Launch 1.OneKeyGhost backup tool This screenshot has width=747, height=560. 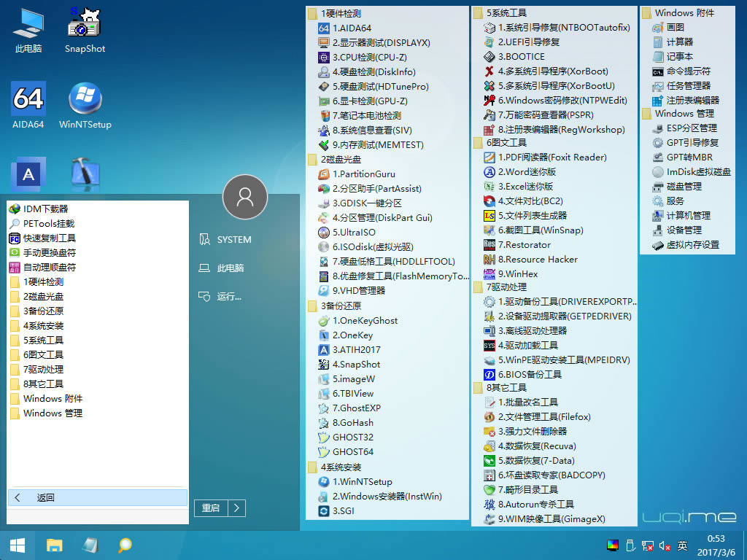(357, 321)
